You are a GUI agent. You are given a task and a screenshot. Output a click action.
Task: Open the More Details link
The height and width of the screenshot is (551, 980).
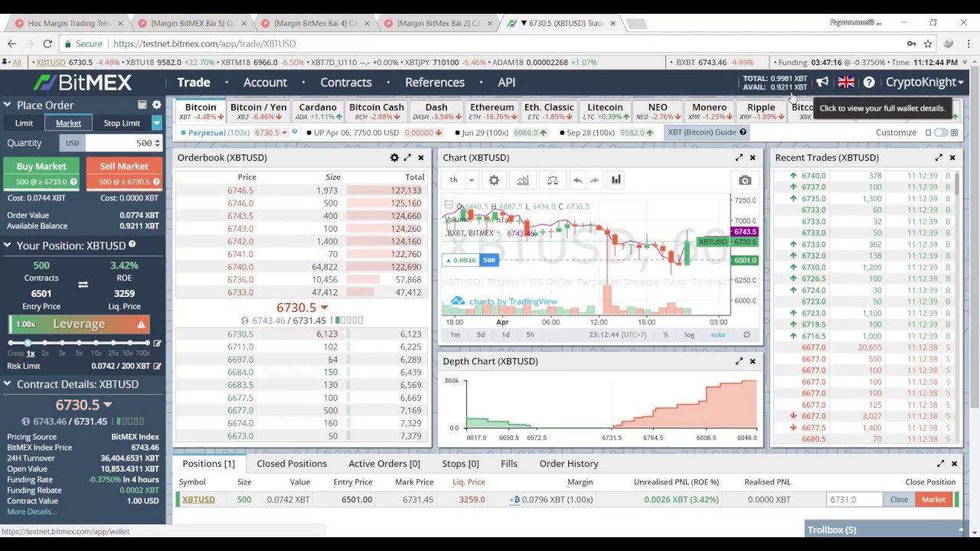(x=32, y=511)
